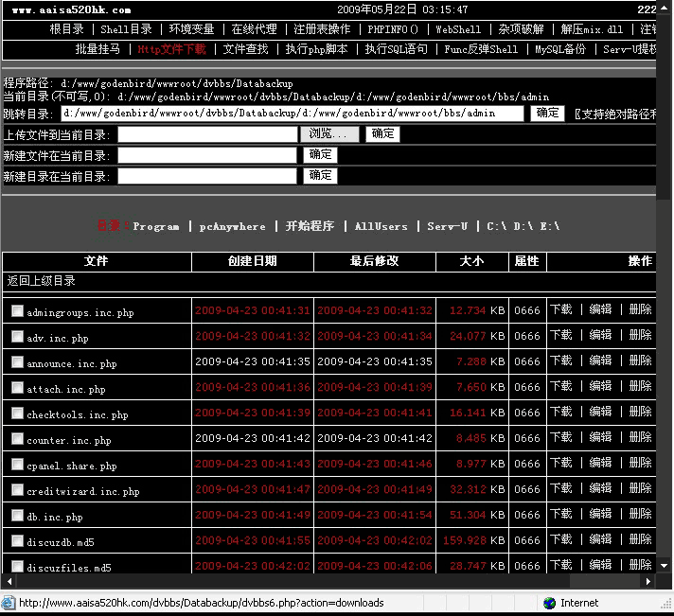This screenshot has width=674, height=616.
Task: Click the Internet zone globe icon
Action: pyautogui.click(x=549, y=603)
